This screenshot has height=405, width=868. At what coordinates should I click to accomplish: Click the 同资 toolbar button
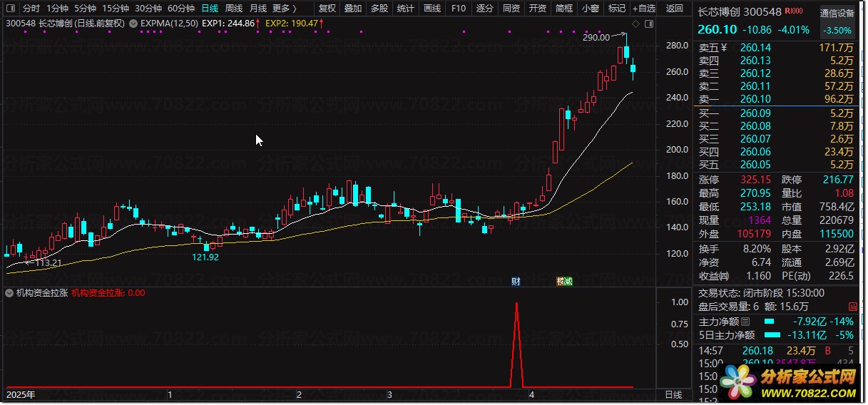511,9
